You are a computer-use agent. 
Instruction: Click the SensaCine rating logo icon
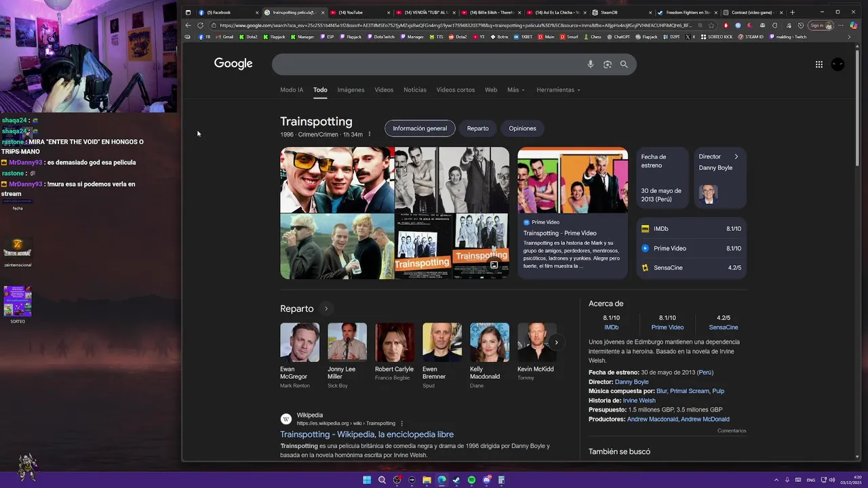click(646, 268)
